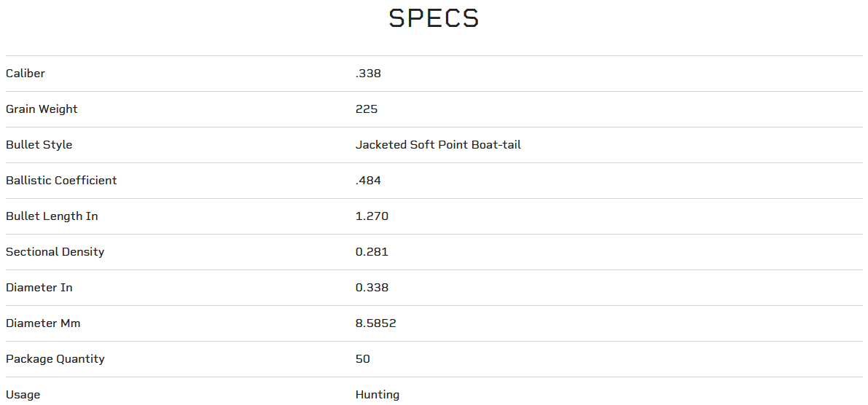The image size is (868, 405).
Task: Click the .484 ballistic coefficient value
Action: tap(368, 181)
